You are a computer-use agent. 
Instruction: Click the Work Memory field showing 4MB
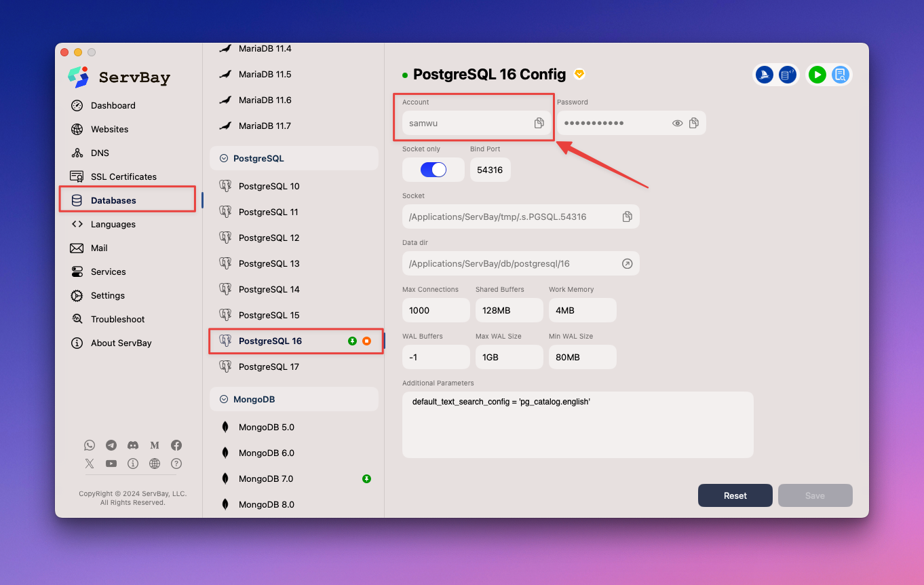tap(582, 310)
